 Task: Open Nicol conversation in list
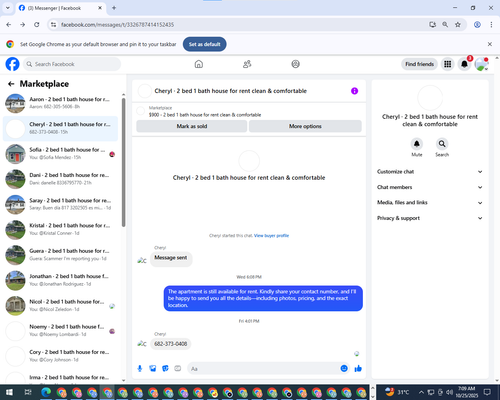pyautogui.click(x=60, y=306)
